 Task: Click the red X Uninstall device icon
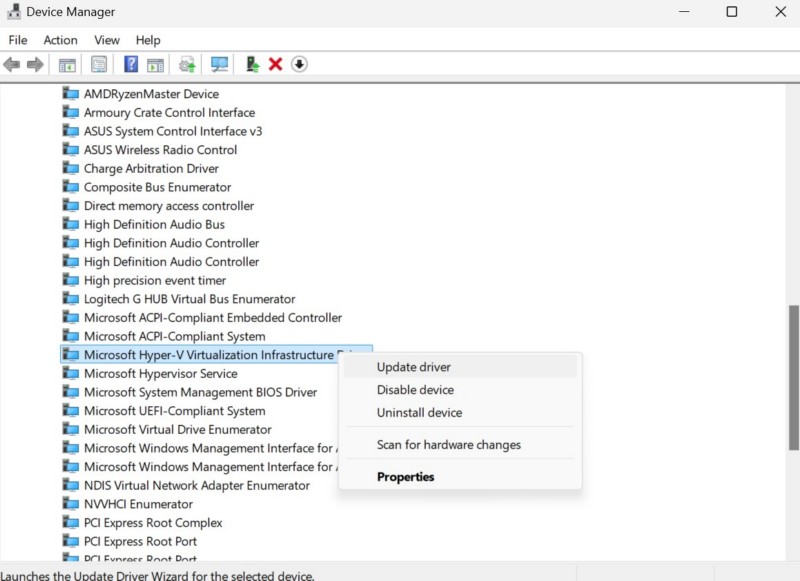[276, 65]
